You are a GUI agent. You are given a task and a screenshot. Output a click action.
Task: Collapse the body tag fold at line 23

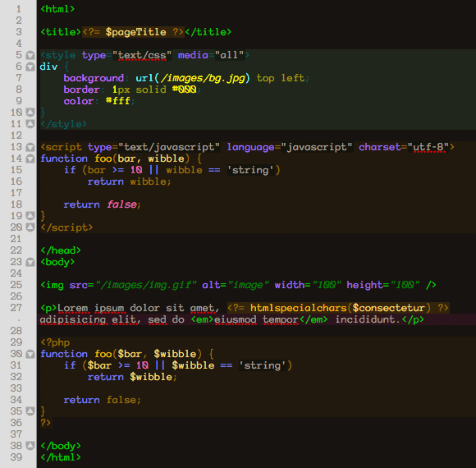(30, 262)
